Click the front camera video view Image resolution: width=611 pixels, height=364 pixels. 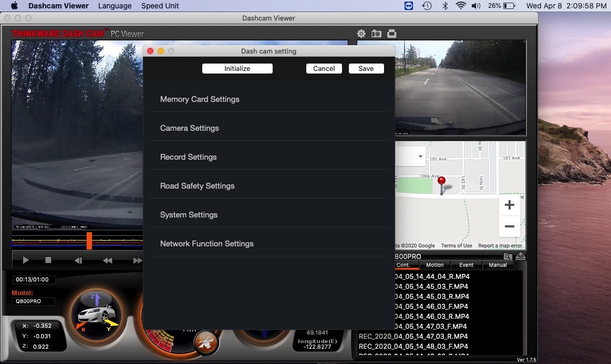[77, 134]
